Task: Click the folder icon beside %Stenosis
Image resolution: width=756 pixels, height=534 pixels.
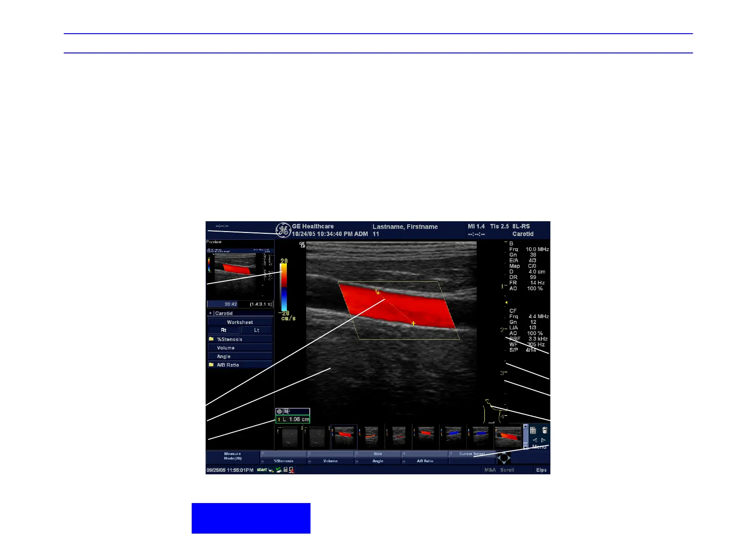Action: click(211, 339)
